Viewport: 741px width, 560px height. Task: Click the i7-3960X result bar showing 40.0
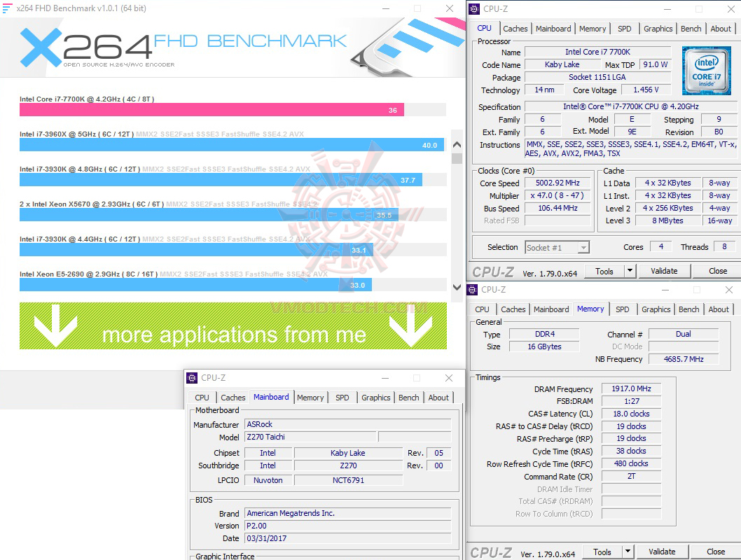(232, 145)
